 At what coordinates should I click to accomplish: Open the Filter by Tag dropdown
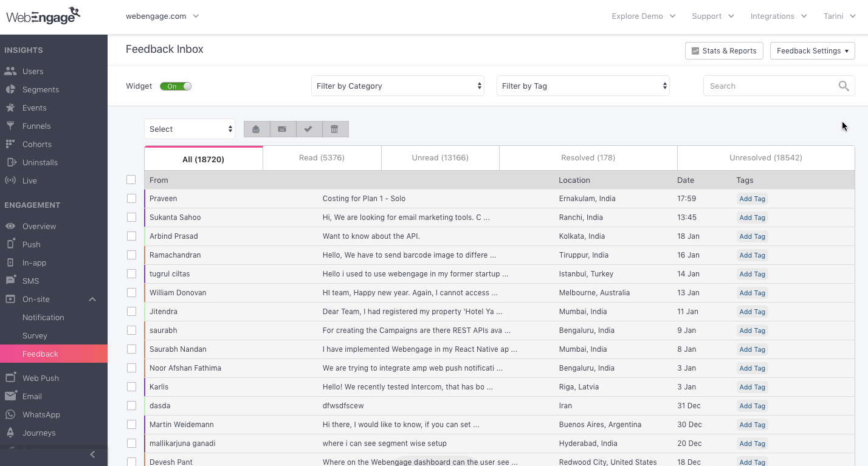[583, 86]
